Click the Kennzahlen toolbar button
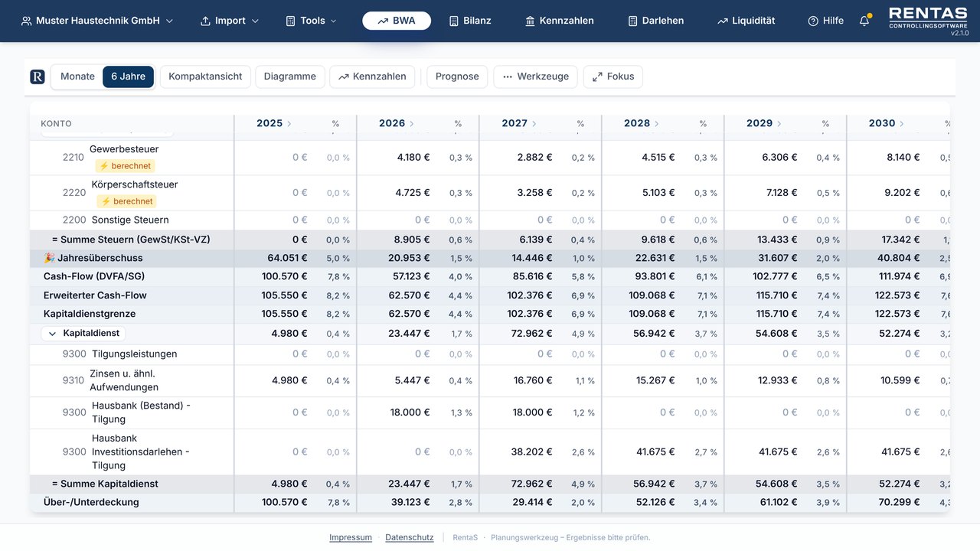This screenshot has height=551, width=980. click(x=372, y=77)
